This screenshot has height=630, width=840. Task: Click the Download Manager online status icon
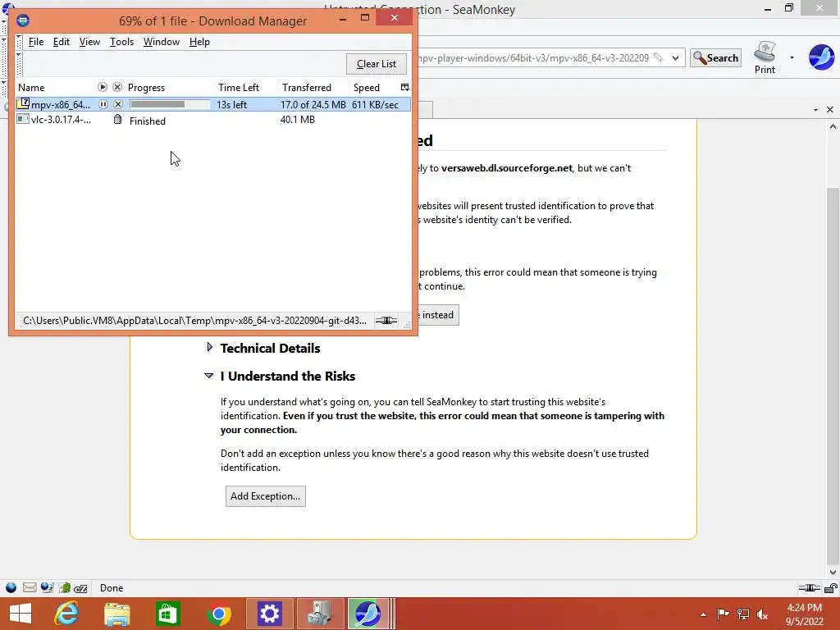(386, 321)
